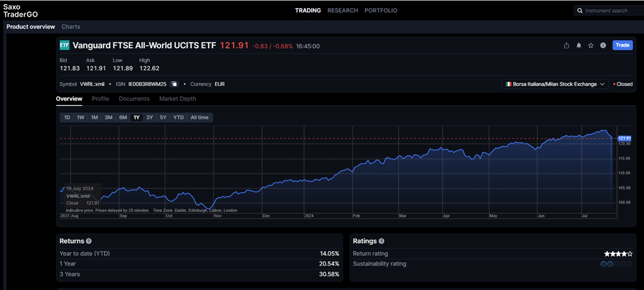Open instrument info circle icon
The width and height of the screenshot is (644, 290).
click(x=603, y=45)
